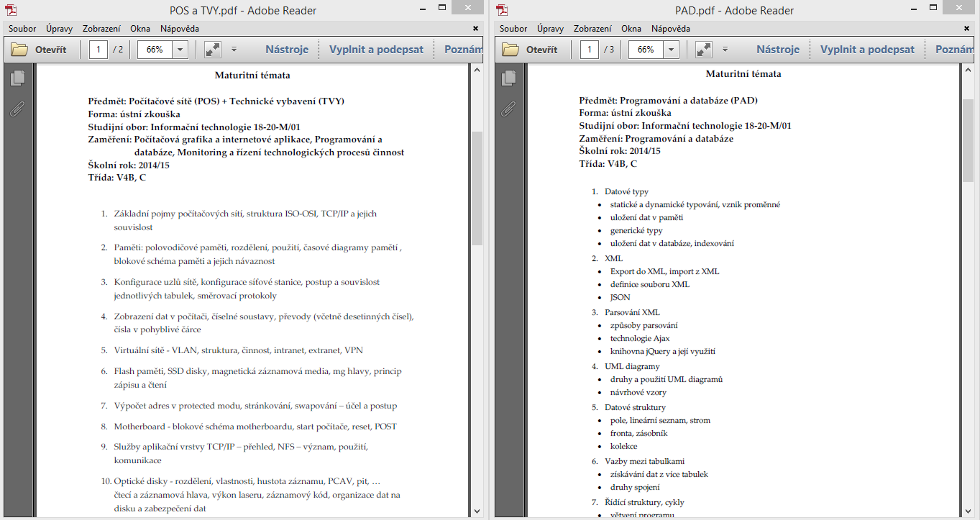Open Nápověda menu in PAD.pdf window

(x=670, y=29)
